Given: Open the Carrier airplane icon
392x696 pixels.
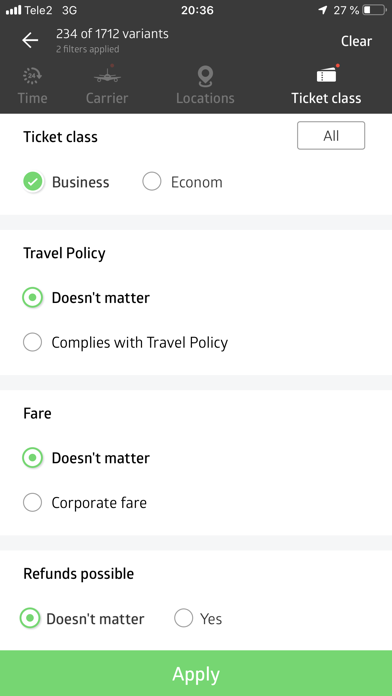Looking at the screenshot, I should point(107,76).
